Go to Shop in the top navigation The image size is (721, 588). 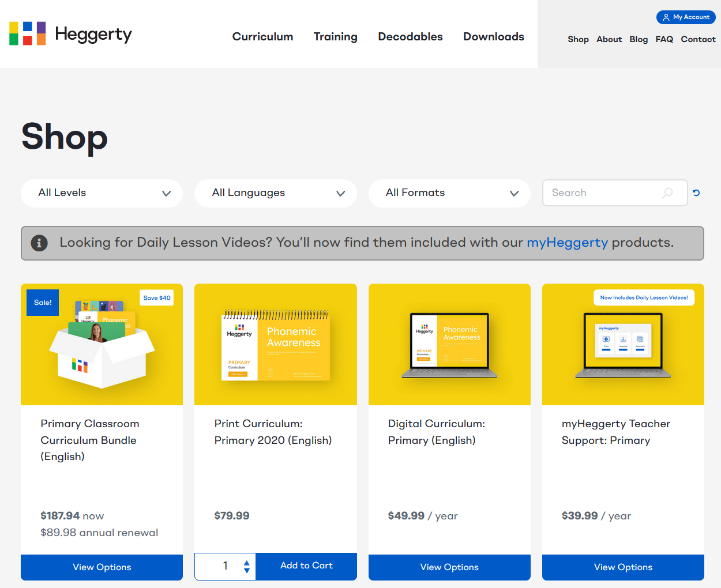578,39
